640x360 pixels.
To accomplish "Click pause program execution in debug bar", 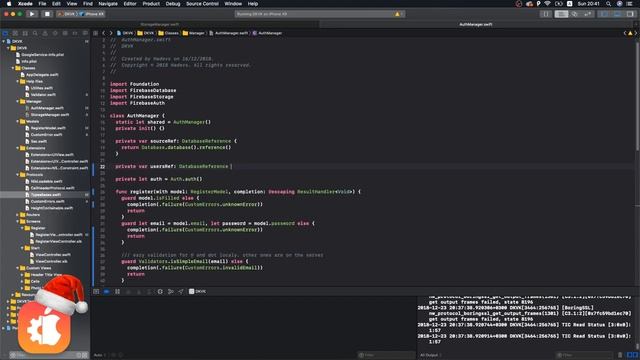I will pyautogui.click(x=118, y=291).
